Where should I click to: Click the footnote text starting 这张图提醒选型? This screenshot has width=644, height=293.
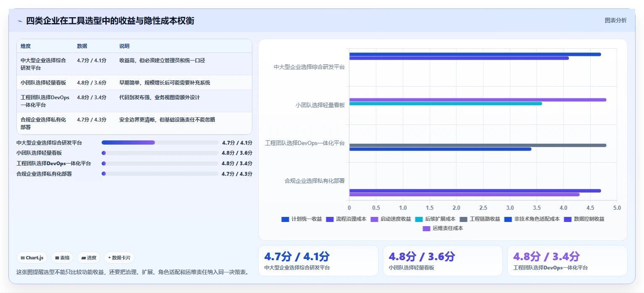(134, 272)
